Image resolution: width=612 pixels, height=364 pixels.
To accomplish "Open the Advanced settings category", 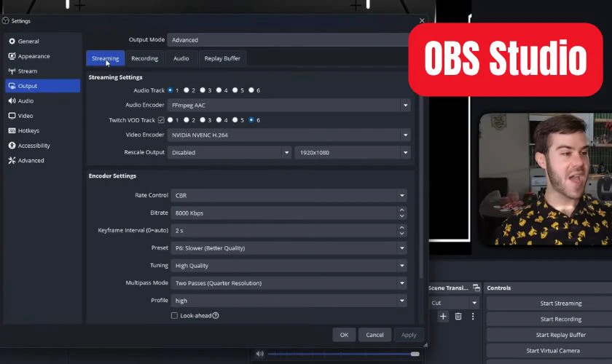I will pos(42,160).
